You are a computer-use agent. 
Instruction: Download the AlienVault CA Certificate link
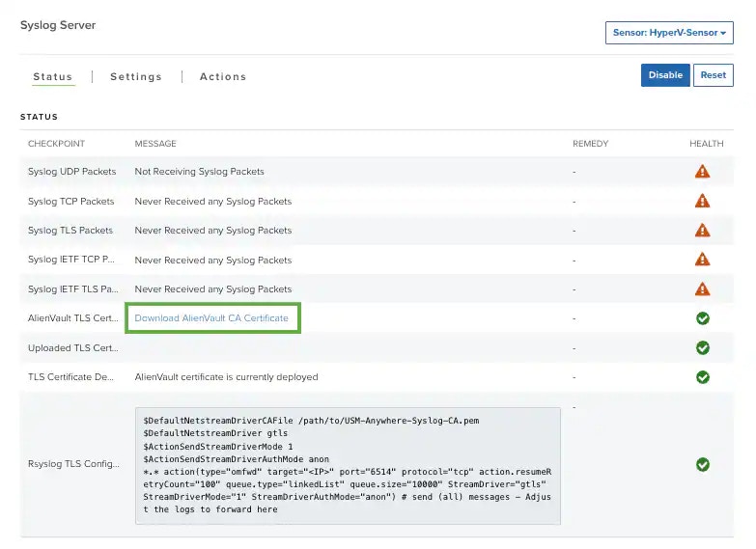tap(211, 318)
